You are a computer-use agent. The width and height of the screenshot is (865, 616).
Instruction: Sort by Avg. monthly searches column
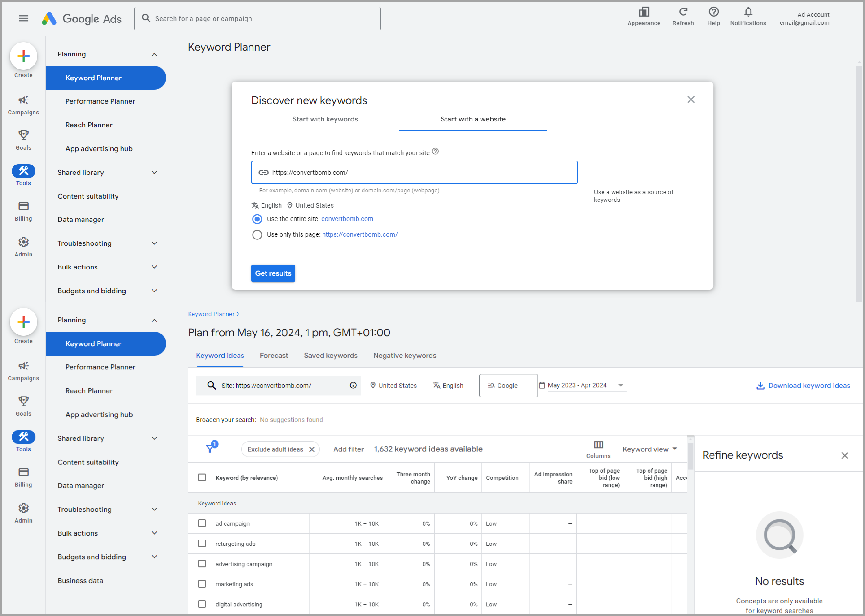(352, 478)
